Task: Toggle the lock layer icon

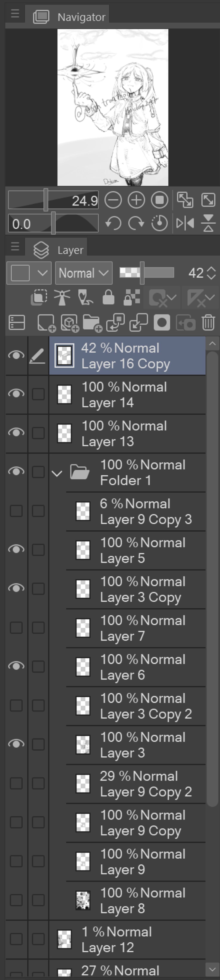Action: 108,298
